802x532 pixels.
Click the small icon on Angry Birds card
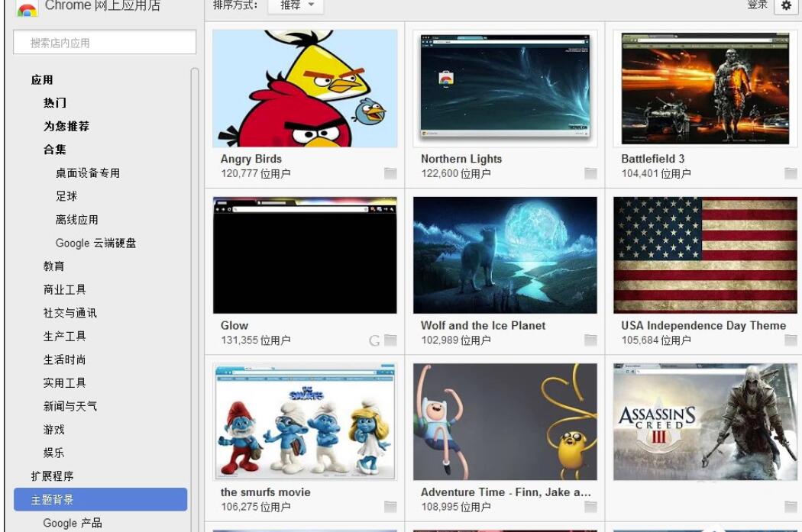click(x=390, y=174)
